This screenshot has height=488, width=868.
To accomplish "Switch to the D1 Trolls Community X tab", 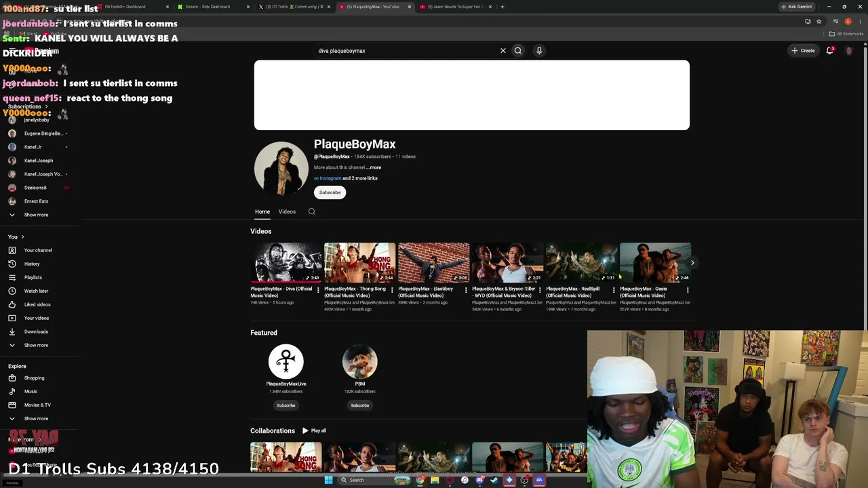I will (293, 7).
